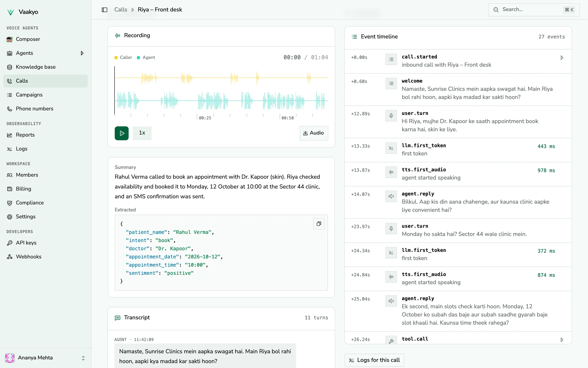Select the +23.97s user.turn event
The height and width of the screenshot is (368, 588).
tap(458, 230)
